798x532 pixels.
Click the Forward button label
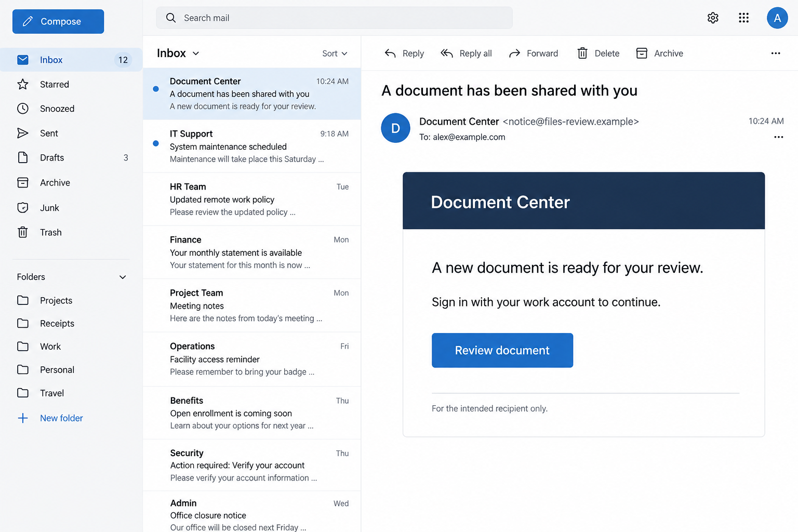pos(542,53)
